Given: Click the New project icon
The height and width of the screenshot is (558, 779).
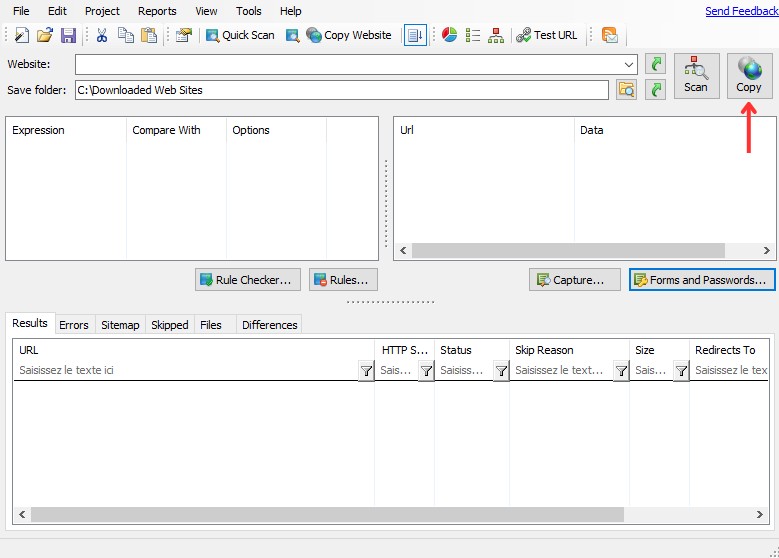Looking at the screenshot, I should [21, 35].
